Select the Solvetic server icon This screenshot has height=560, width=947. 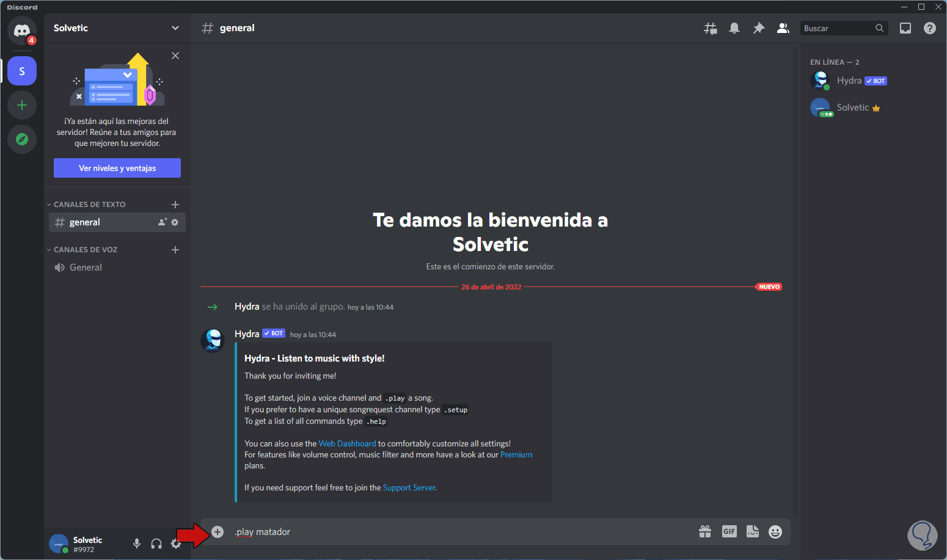[22, 71]
